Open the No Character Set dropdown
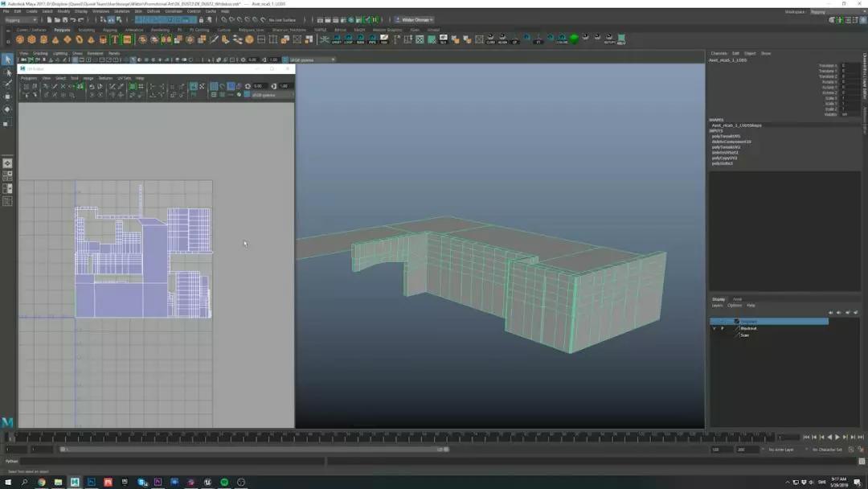Viewport: 868px width, 489px height. (x=828, y=450)
